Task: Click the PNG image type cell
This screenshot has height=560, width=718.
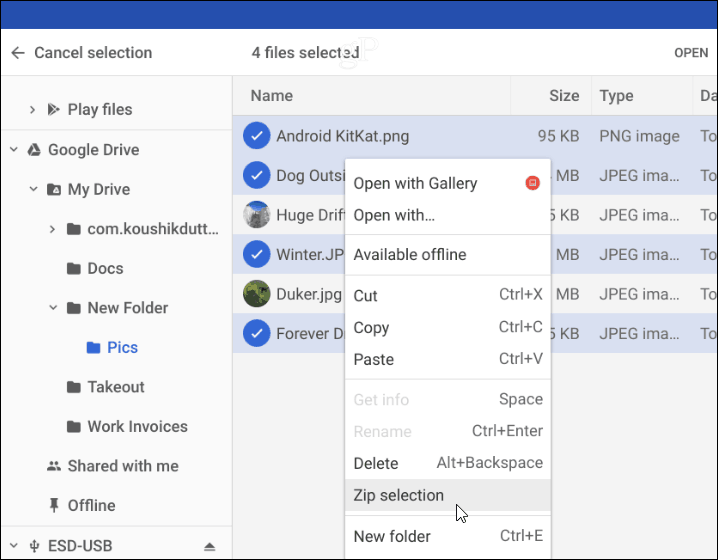Action: [639, 136]
